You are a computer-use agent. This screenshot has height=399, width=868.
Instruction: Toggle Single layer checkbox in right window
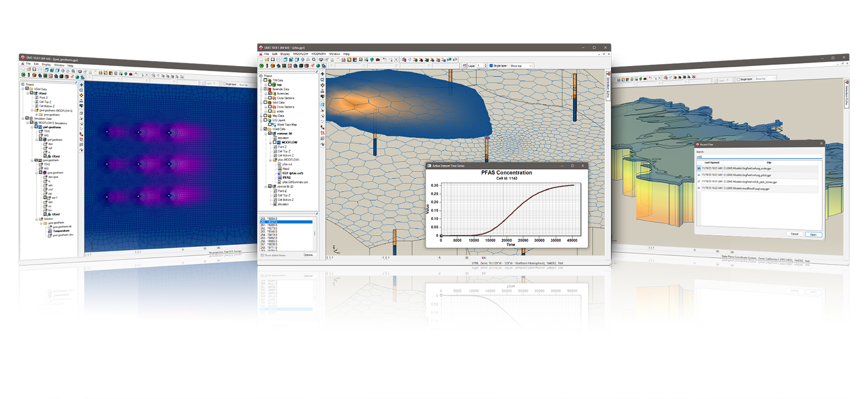pyautogui.click(x=738, y=79)
